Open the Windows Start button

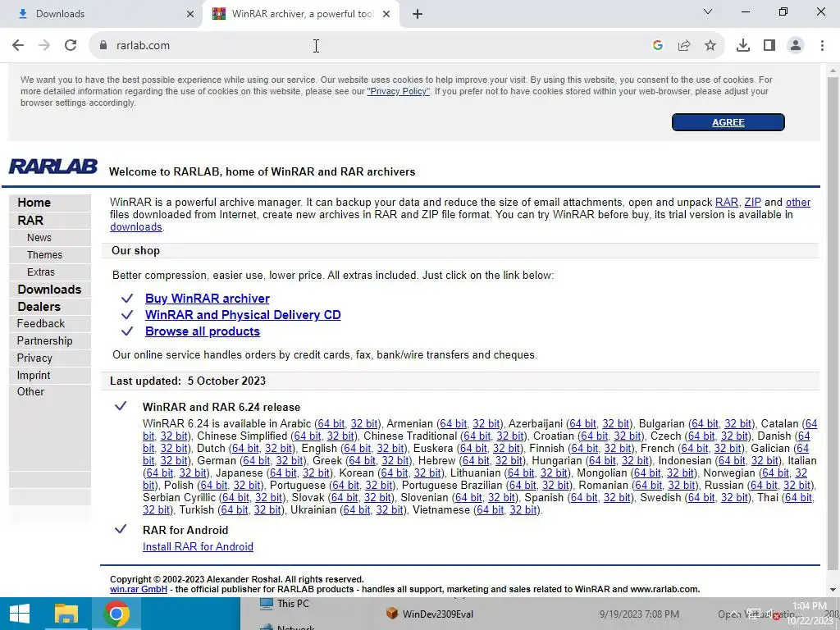click(x=20, y=614)
